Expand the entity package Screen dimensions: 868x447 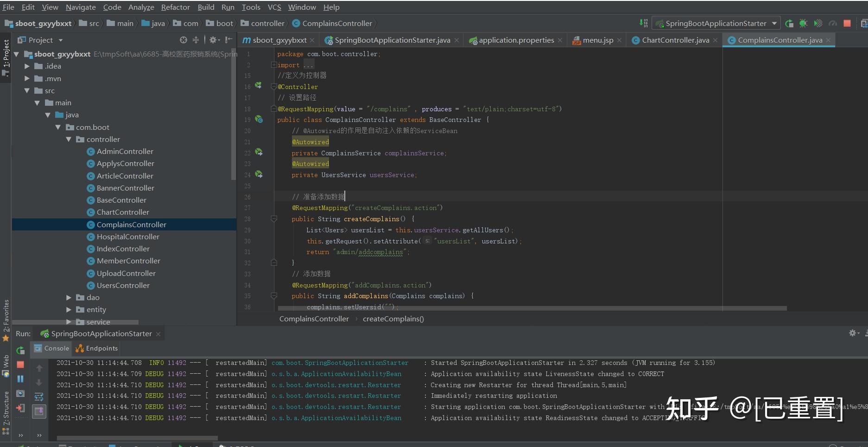[x=69, y=309]
